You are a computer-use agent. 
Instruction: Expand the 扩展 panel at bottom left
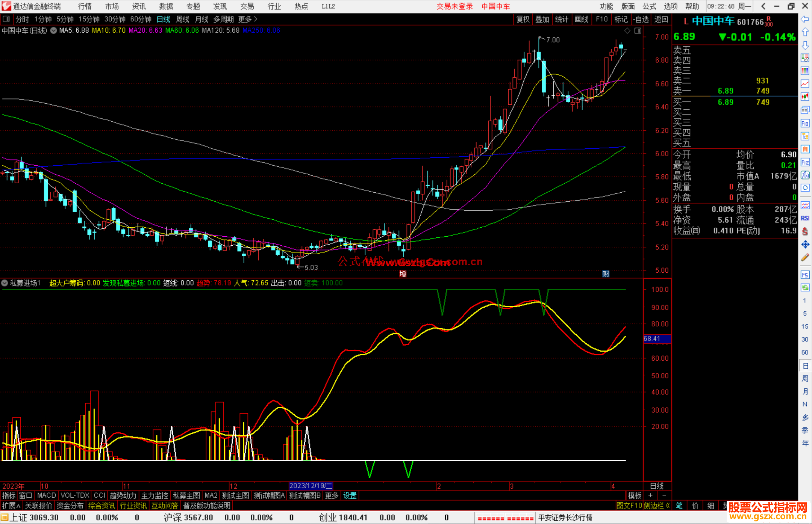click(11, 506)
